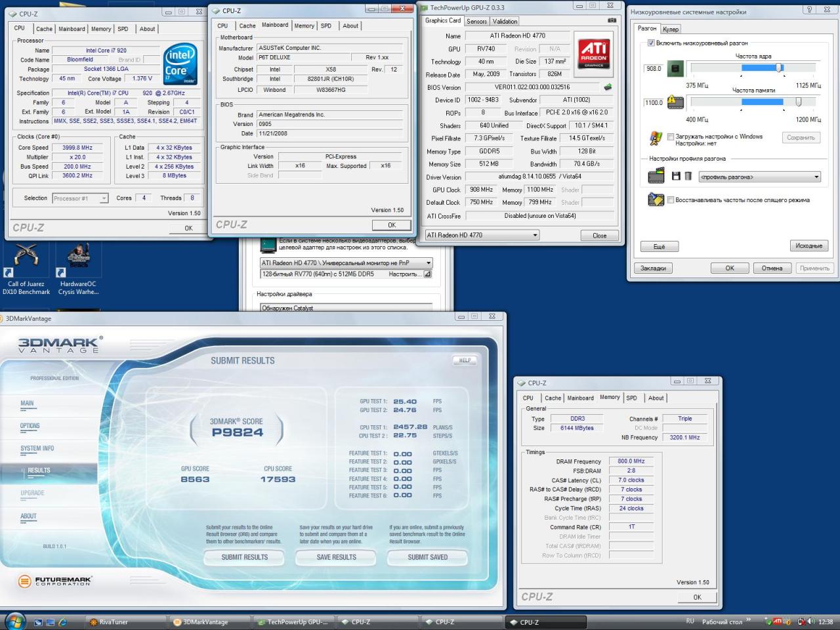
Task: Open the ATI Radeon HD 4770 dropdown in GPU-Z
Action: [482, 235]
